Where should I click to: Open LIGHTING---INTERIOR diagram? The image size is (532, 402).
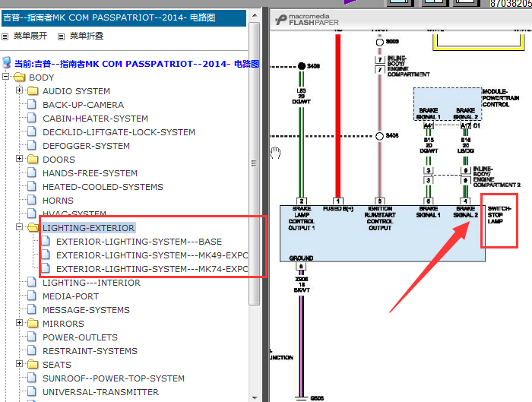(91, 283)
